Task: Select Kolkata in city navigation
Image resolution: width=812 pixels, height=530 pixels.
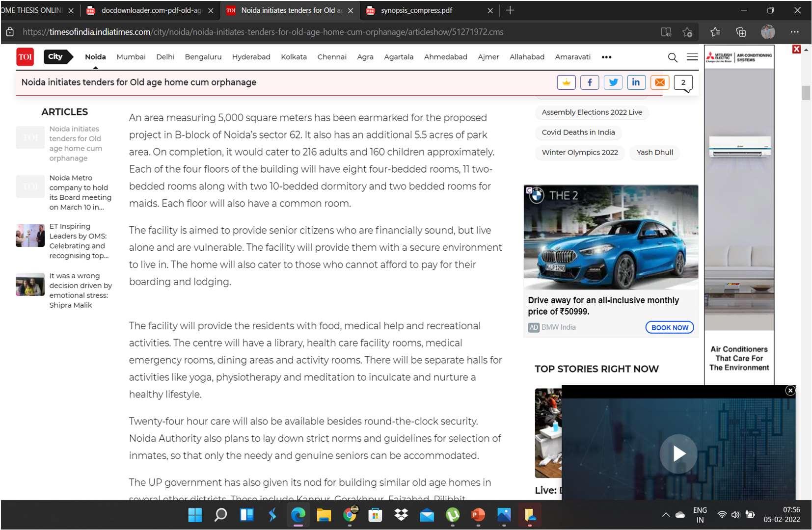Action: [x=294, y=57]
